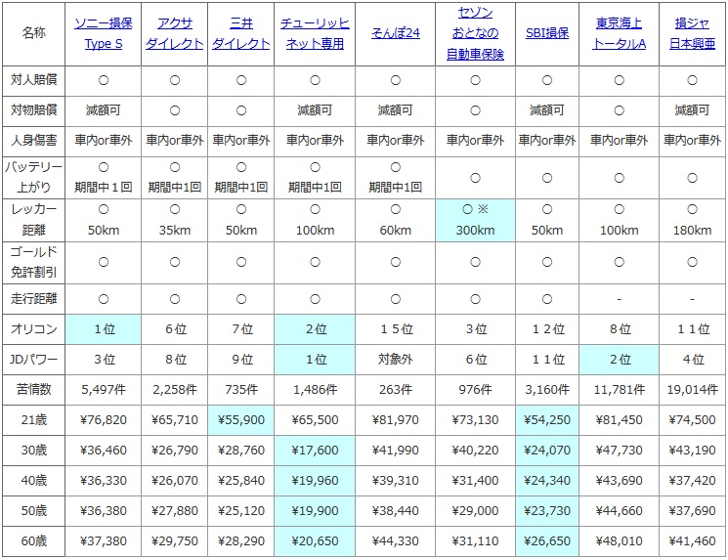Image resolution: width=728 pixels, height=560 pixels.
Task: Click the ¥23,730 premium cell
Action: coord(547,511)
